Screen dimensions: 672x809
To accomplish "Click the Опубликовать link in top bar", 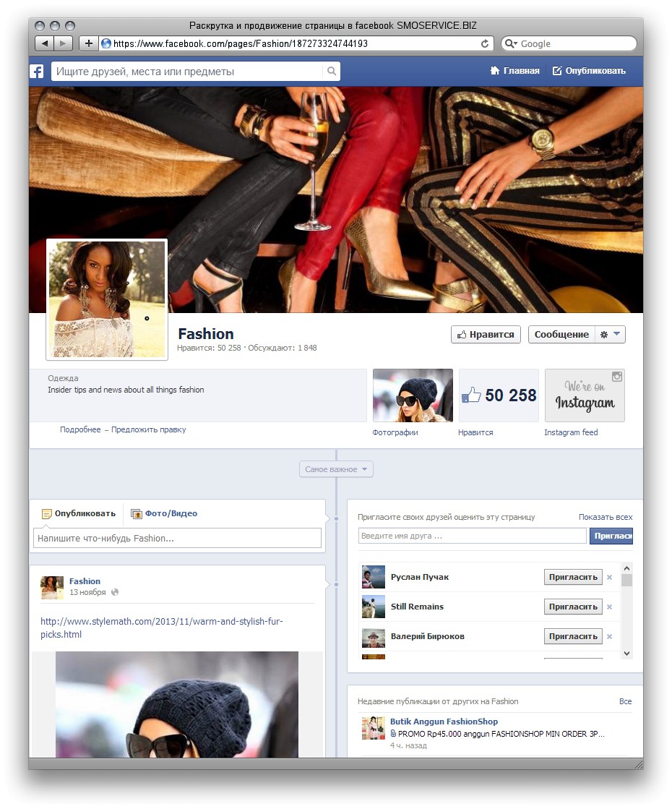I will click(589, 71).
